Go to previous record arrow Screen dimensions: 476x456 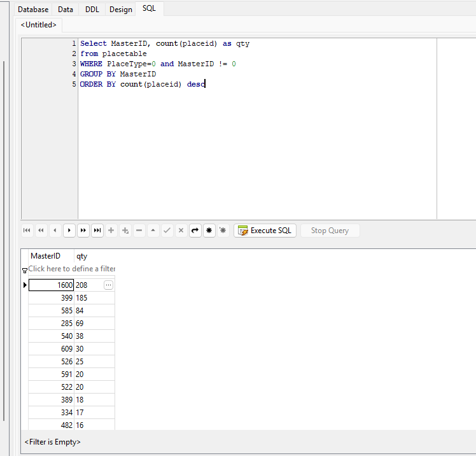click(x=55, y=231)
